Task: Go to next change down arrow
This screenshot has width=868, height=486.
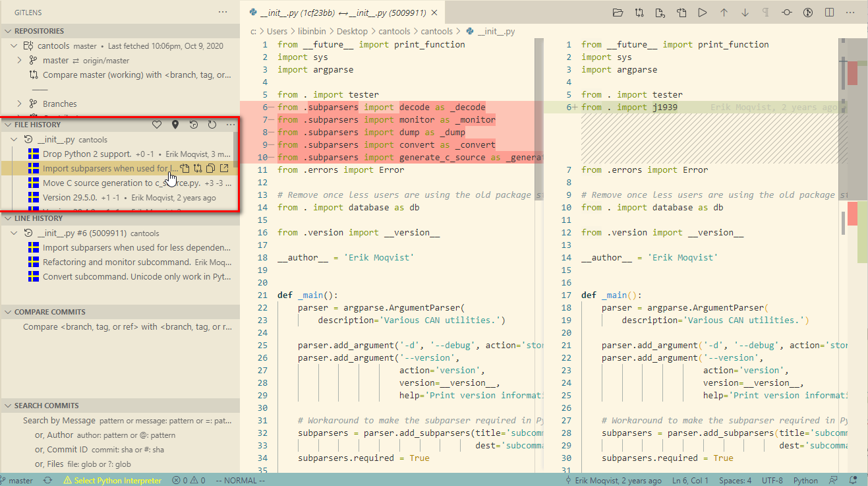Action: pyautogui.click(x=745, y=13)
